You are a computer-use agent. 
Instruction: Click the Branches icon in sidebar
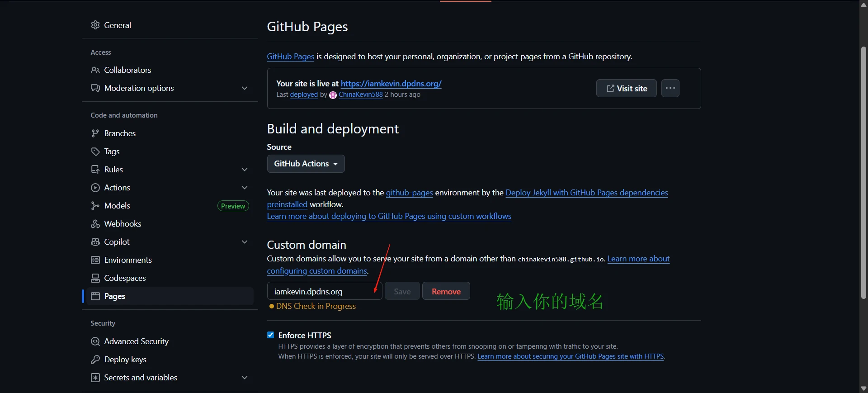pyautogui.click(x=95, y=133)
